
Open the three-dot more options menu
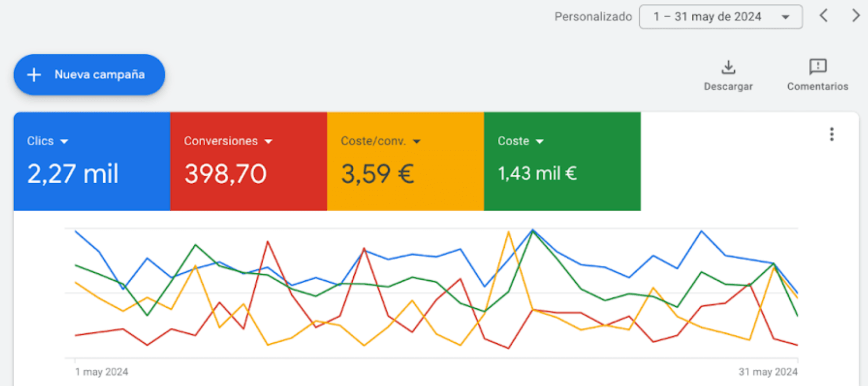pyautogui.click(x=832, y=135)
